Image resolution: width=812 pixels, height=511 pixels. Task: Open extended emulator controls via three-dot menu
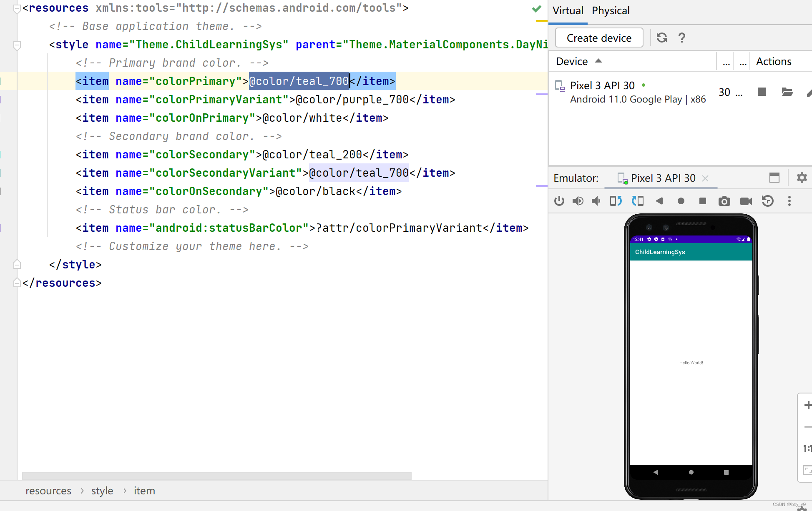[789, 201]
